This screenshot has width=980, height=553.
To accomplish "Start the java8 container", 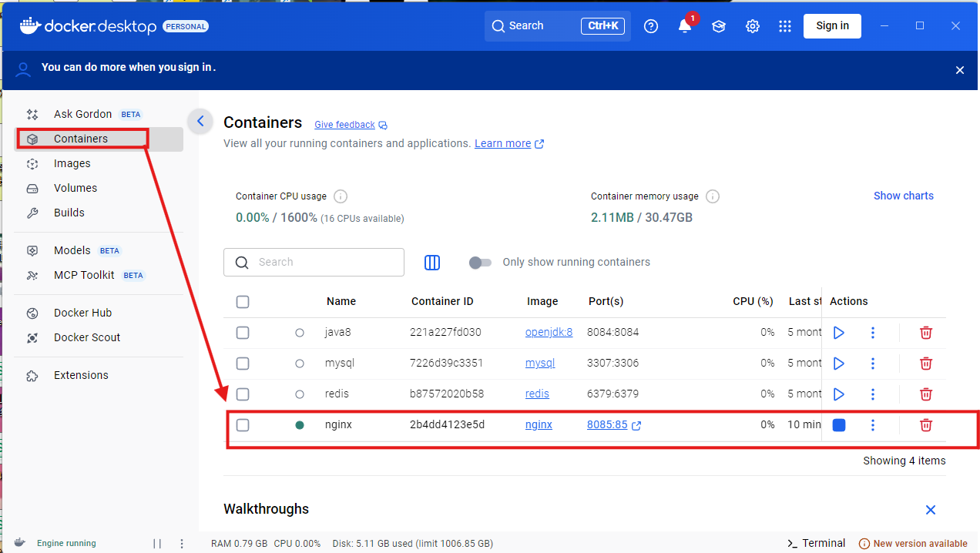I will (839, 333).
